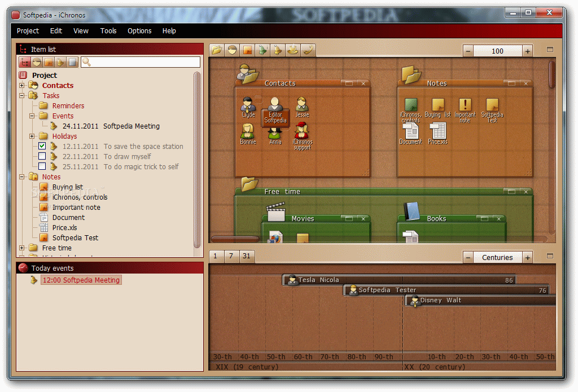Screen dimensions: 578x392
Task: Increase timeline scale plus next to Centuries
Action: [528, 258]
